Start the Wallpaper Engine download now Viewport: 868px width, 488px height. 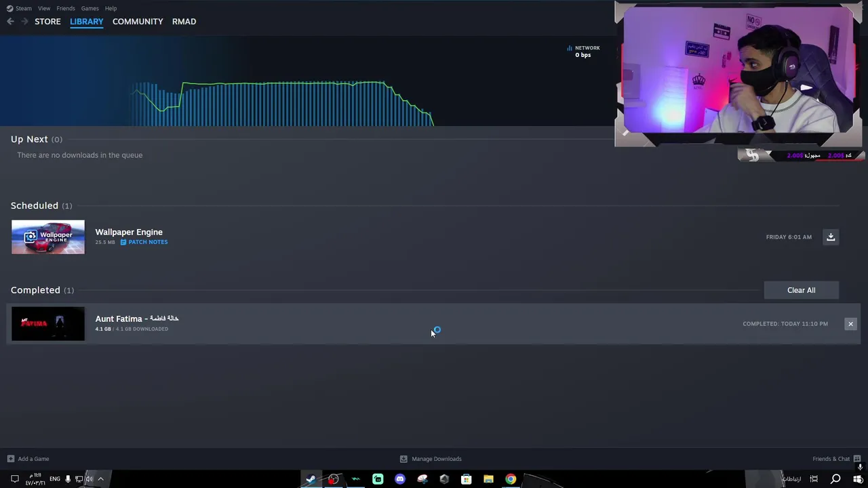831,237
